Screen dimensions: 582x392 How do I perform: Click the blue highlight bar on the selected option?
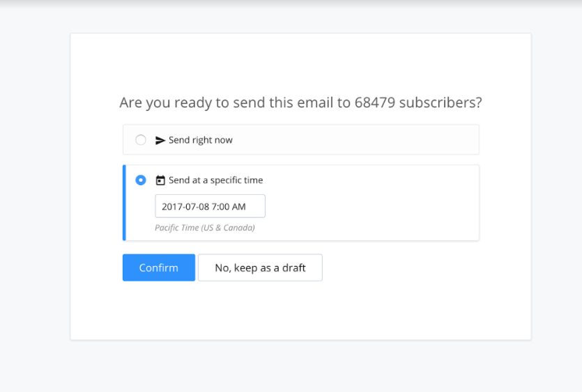tap(124, 203)
